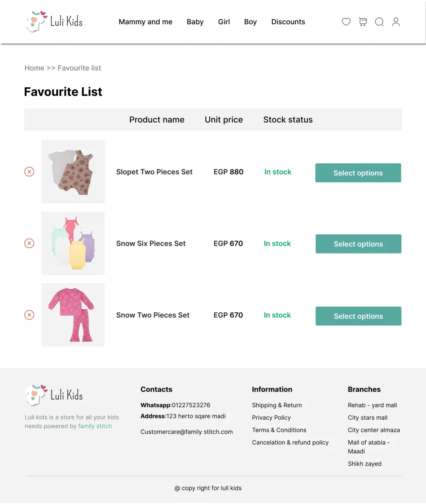Image resolution: width=426 pixels, height=504 pixels.
Task: Click the Luli Kids header logo
Action: click(54, 21)
